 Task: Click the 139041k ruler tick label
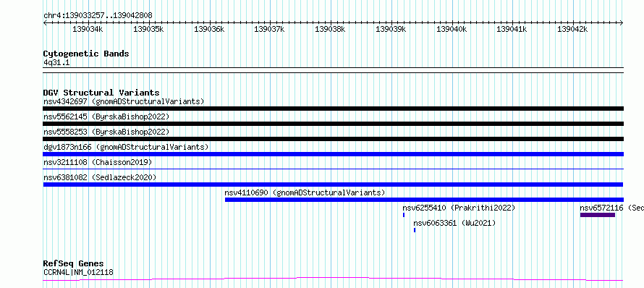(512, 29)
